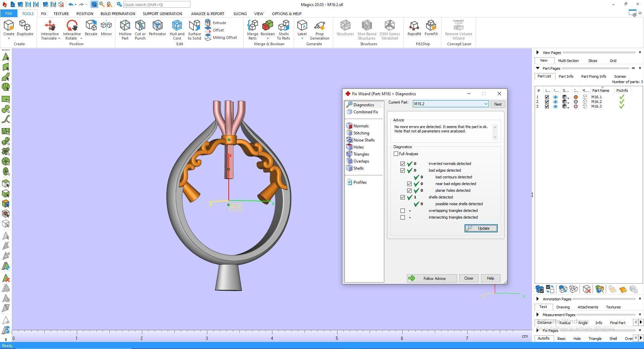The width and height of the screenshot is (644, 349).
Task: Click the Advice box scroll-down arrow
Action: point(495,137)
